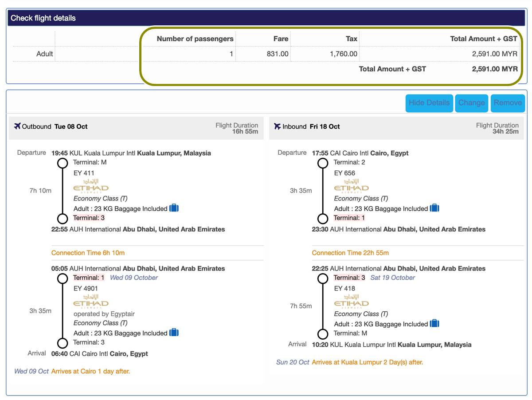Click Etihad logo under EY 656

pyautogui.click(x=352, y=186)
